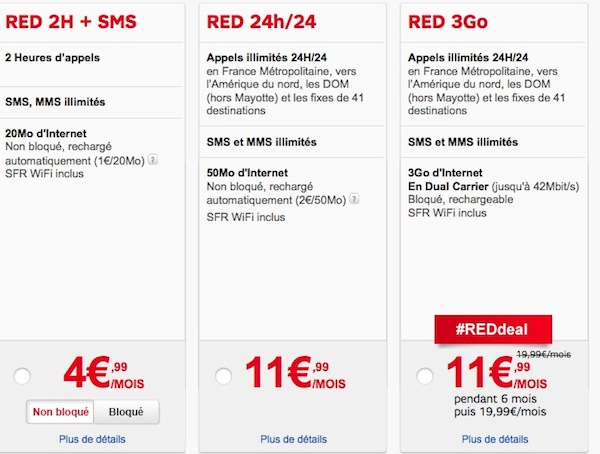Select the RED 2H + SMS plan radio
The image size is (600, 454).
22,376
